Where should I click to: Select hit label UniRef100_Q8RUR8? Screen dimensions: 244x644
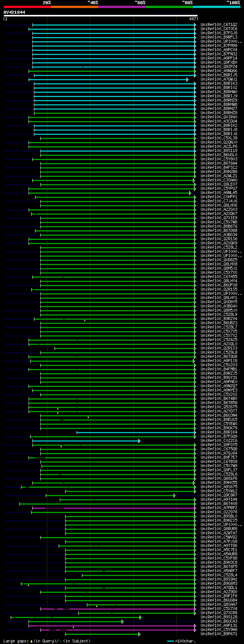point(219,529)
